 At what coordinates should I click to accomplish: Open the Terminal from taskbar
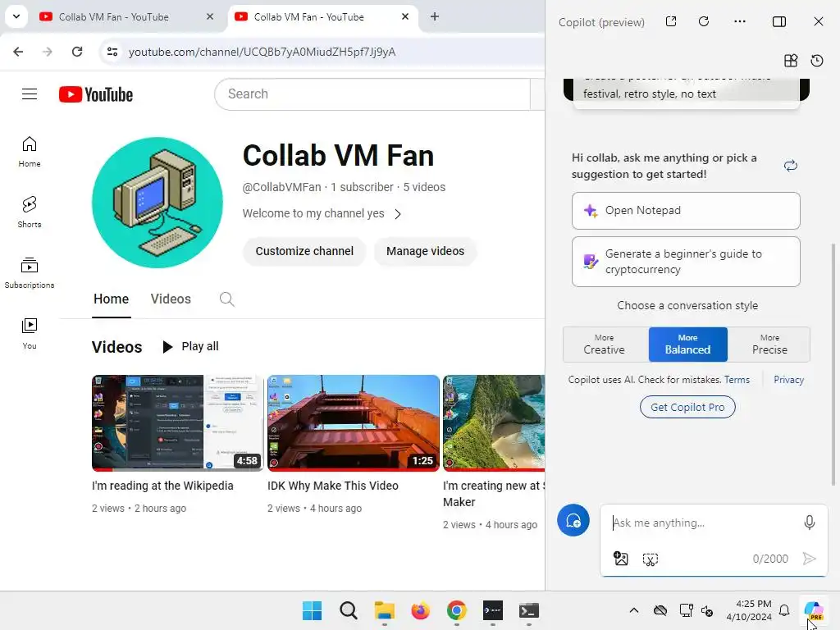pyautogui.click(x=529, y=610)
